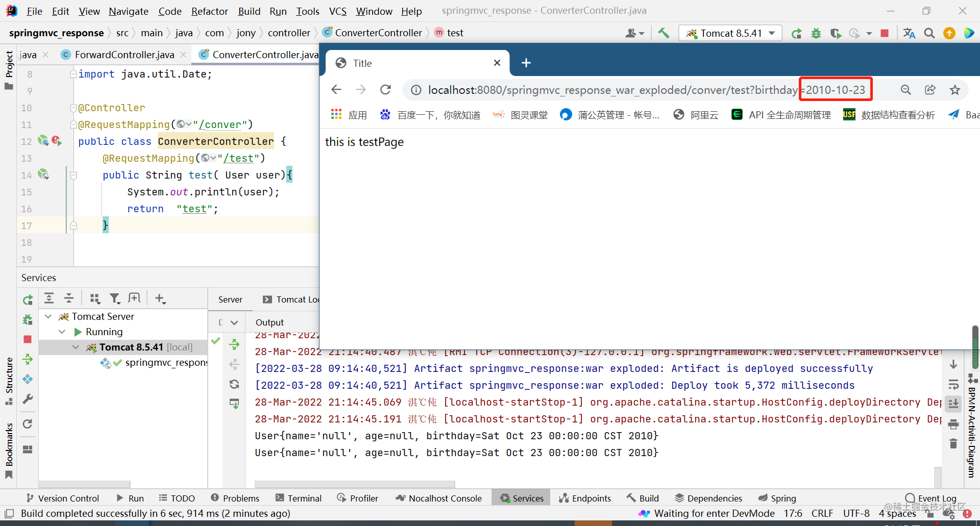Image resolution: width=980 pixels, height=526 pixels.
Task: Open the Endpoints tool window
Action: coord(585,498)
